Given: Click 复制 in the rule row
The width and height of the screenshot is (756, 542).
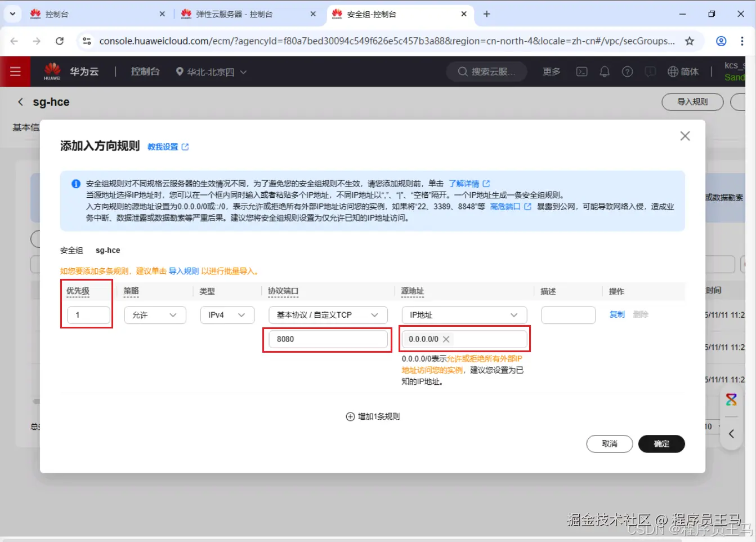Looking at the screenshot, I should (617, 314).
